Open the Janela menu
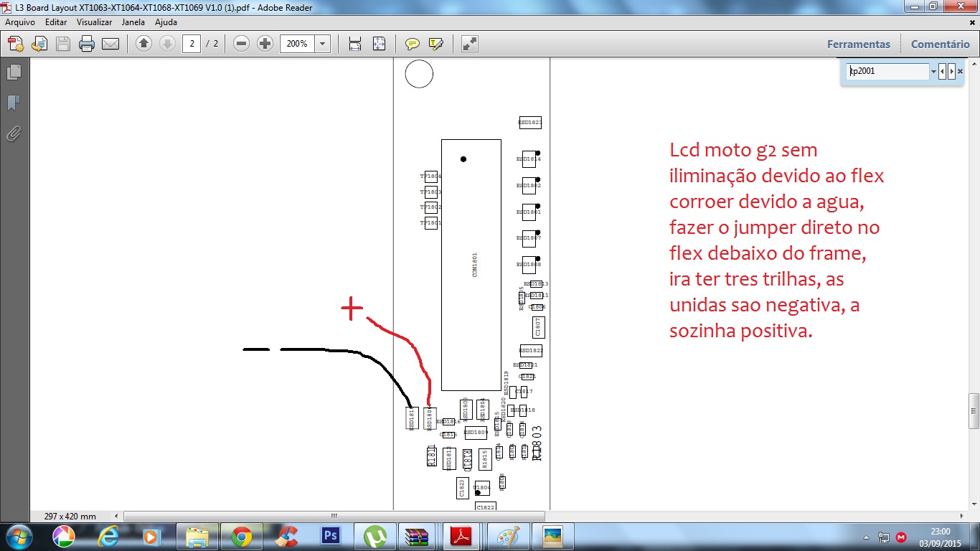This screenshot has width=980, height=551. point(133,22)
